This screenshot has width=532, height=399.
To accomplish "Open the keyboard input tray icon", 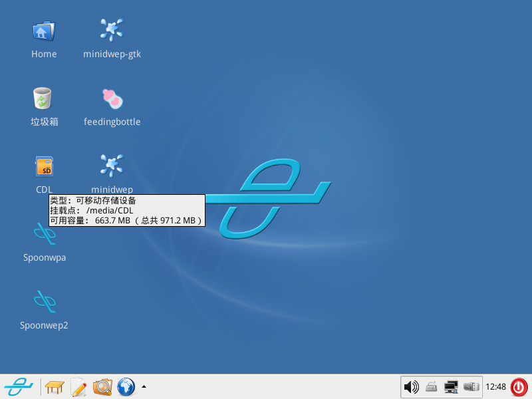I will pyautogui.click(x=432, y=386).
